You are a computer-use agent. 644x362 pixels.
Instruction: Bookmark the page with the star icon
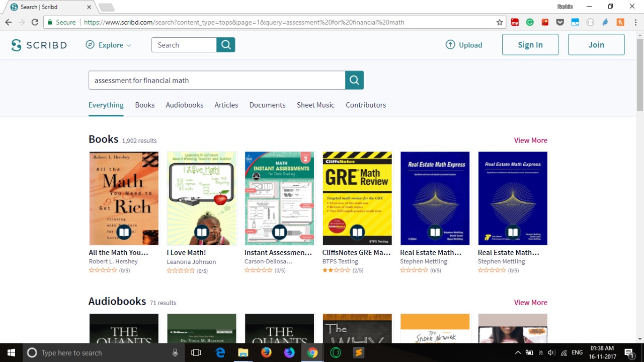(499, 22)
